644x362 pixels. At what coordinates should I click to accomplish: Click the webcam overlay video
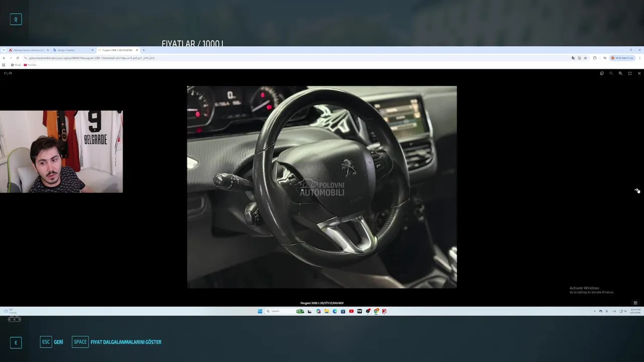pos(61,152)
